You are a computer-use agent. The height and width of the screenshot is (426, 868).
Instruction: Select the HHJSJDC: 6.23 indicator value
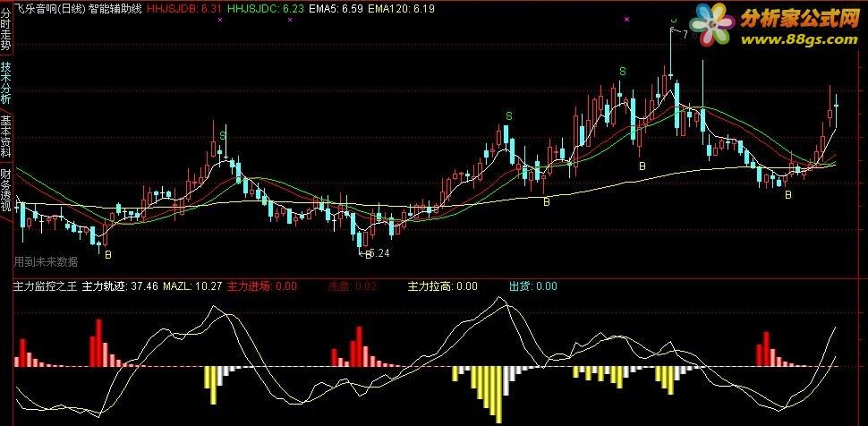point(265,9)
